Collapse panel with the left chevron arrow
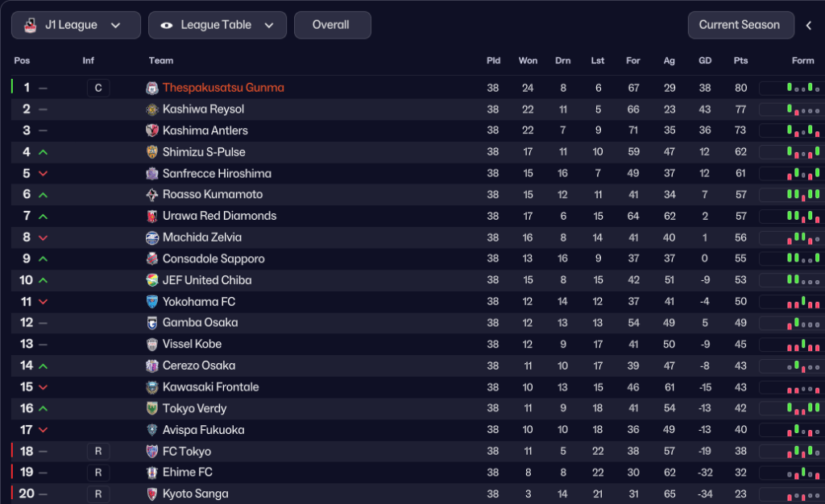 pyautogui.click(x=809, y=25)
